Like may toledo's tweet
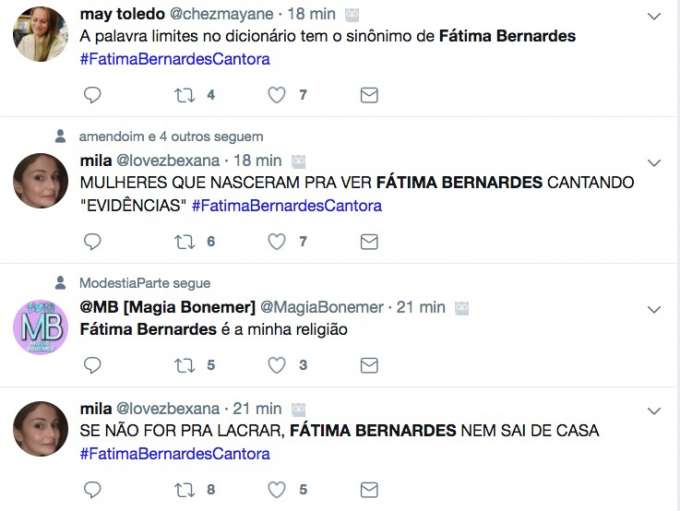This screenshot has height=511, width=680. tap(277, 95)
